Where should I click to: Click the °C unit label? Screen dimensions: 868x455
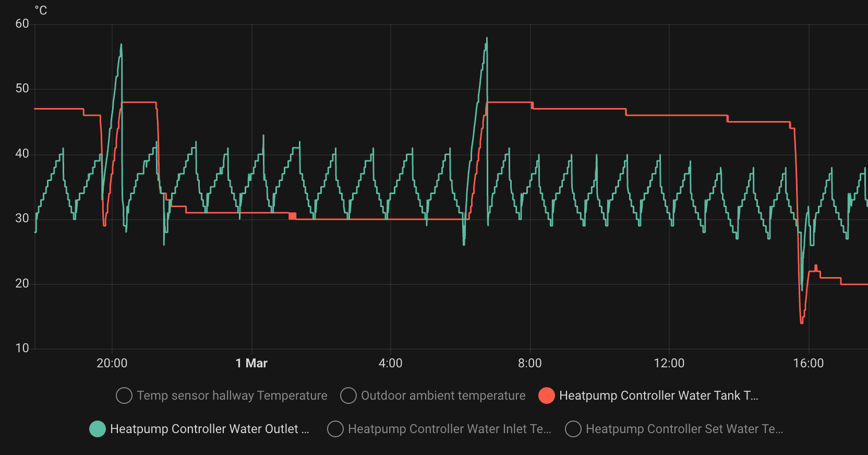41,10
